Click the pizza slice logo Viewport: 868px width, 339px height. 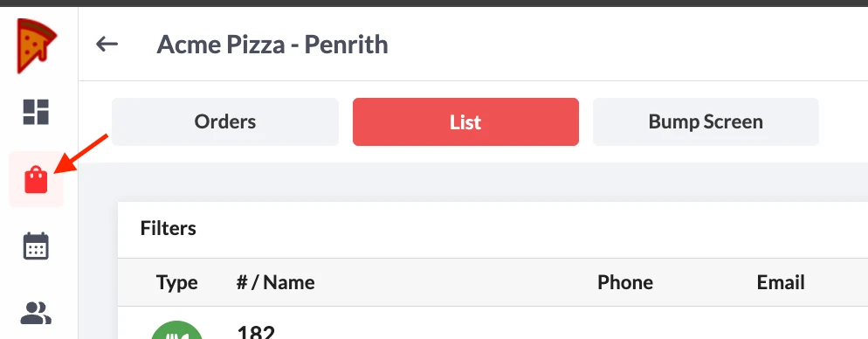37,45
